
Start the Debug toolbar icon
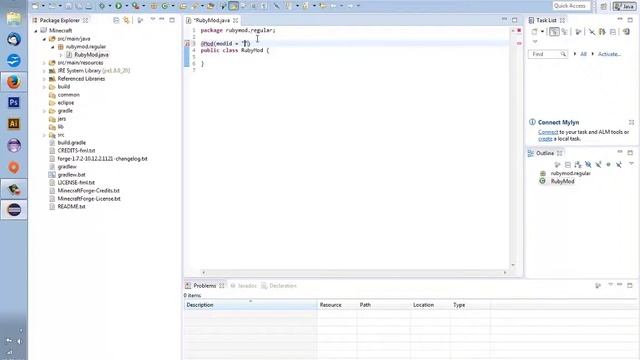102,6
